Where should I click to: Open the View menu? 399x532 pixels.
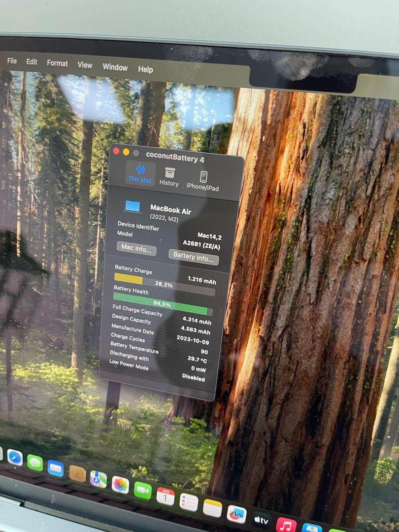pos(85,65)
